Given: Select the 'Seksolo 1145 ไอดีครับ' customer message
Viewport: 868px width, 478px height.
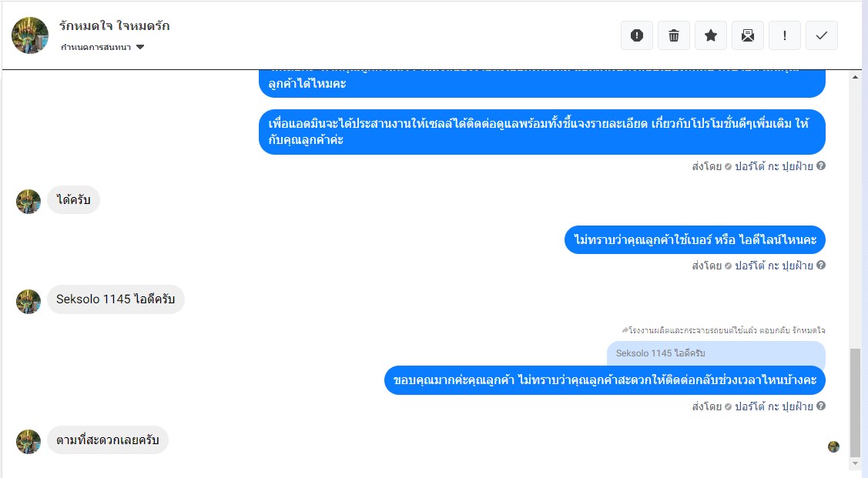Looking at the screenshot, I should point(116,299).
